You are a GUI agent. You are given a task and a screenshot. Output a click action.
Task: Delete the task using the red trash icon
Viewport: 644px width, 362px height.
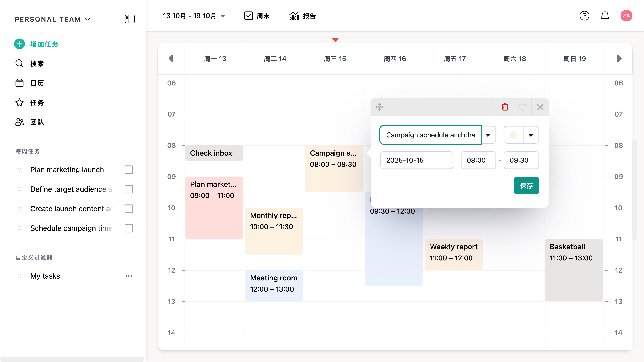(x=505, y=107)
